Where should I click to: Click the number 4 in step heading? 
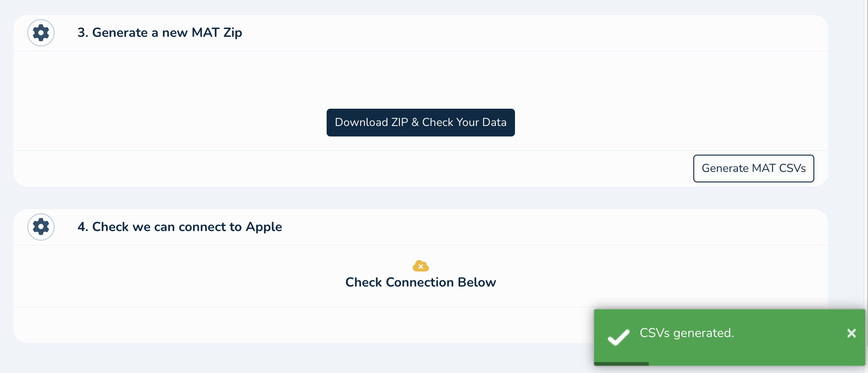coord(82,227)
